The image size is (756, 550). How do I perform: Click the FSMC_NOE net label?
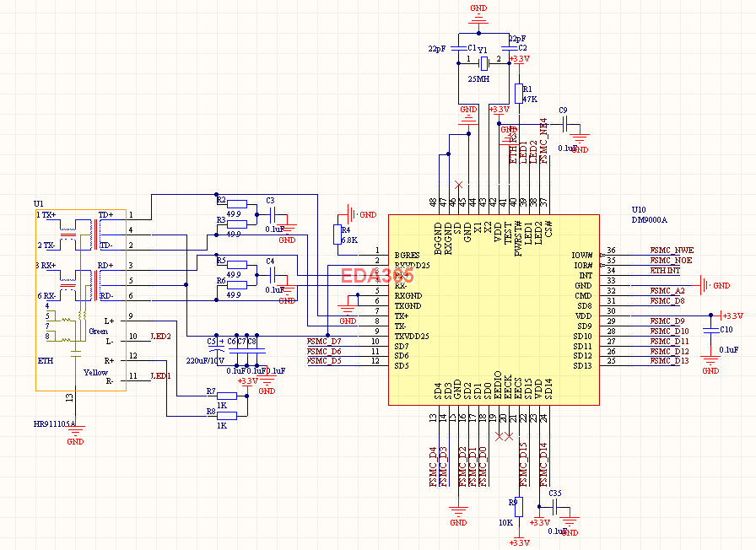tap(671, 261)
